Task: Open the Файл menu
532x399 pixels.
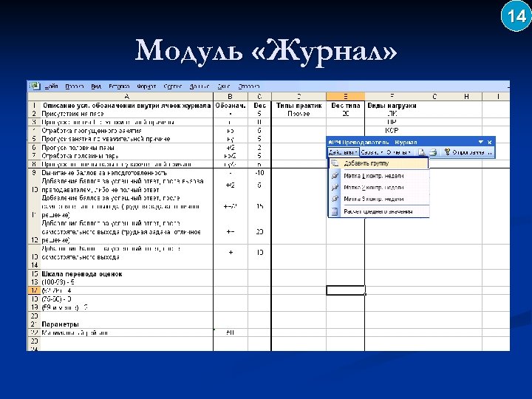Action: pyautogui.click(x=51, y=86)
